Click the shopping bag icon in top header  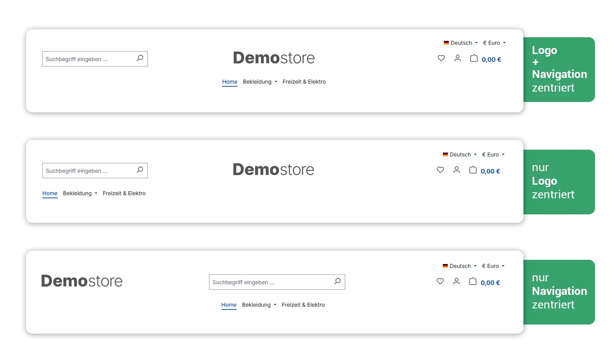point(474,58)
